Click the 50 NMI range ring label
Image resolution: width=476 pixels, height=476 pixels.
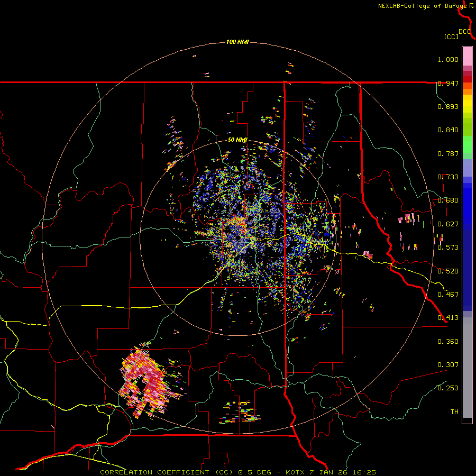[237, 140]
